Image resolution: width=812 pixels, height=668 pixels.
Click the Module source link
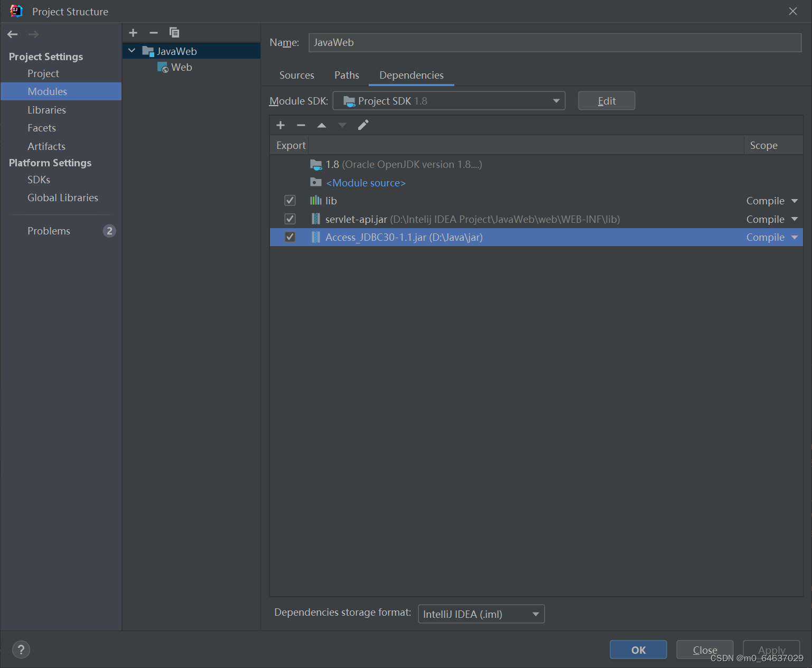(366, 183)
